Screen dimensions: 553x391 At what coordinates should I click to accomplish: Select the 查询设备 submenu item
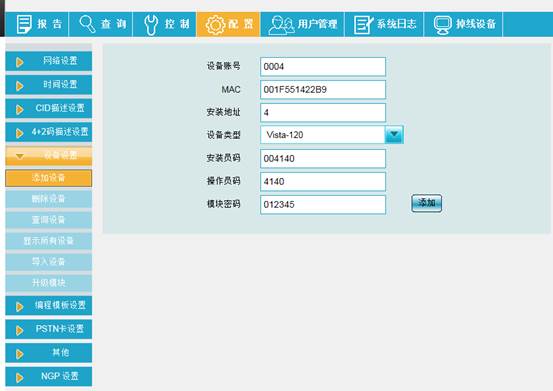click(x=49, y=220)
